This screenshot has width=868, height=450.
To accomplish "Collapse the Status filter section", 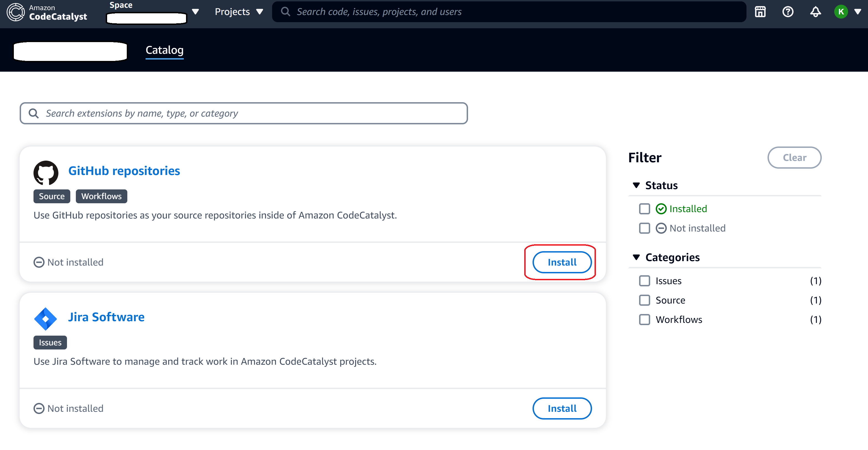I will click(636, 185).
